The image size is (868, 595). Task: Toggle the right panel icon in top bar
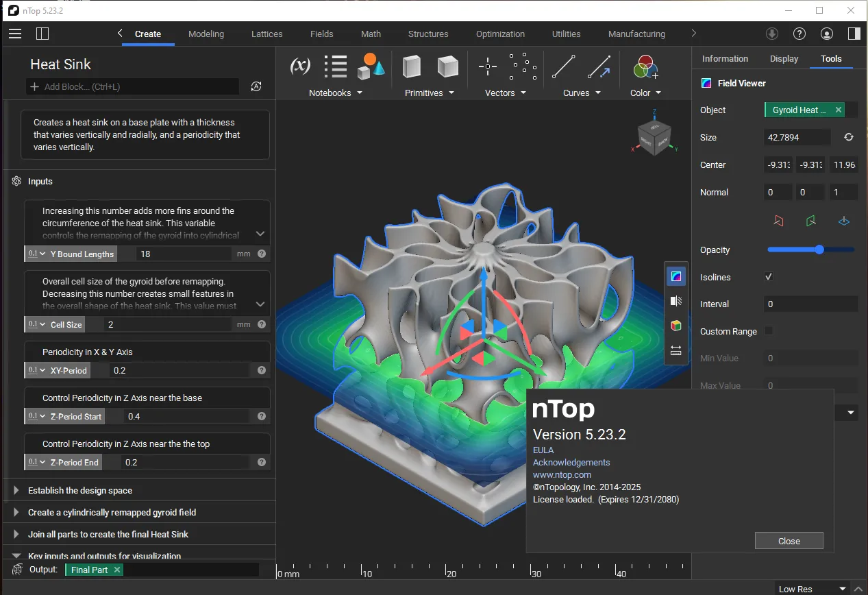coord(854,34)
